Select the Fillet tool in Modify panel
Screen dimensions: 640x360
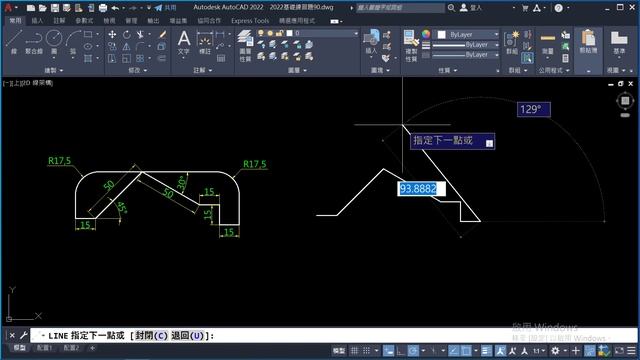click(140, 47)
